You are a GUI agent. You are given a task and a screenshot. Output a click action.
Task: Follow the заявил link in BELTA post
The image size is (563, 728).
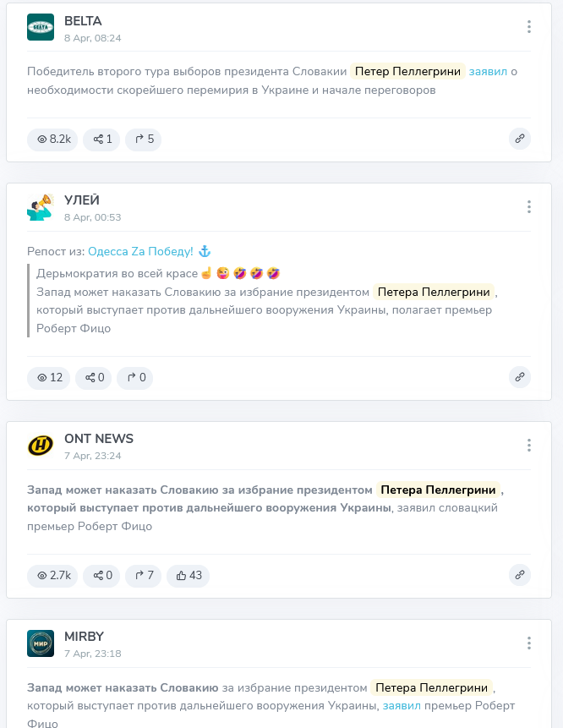tap(488, 72)
